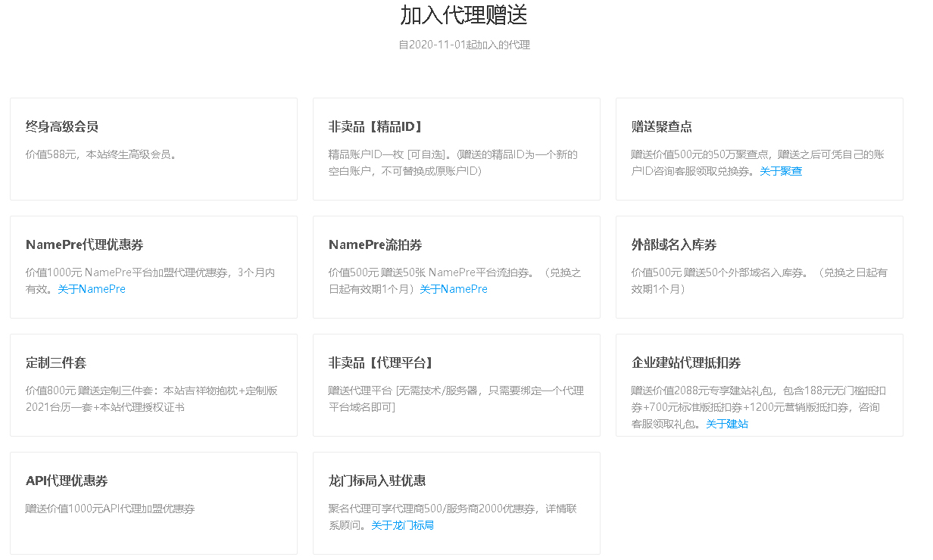
Task: Follow the 关于建站 link
Action: click(727, 424)
